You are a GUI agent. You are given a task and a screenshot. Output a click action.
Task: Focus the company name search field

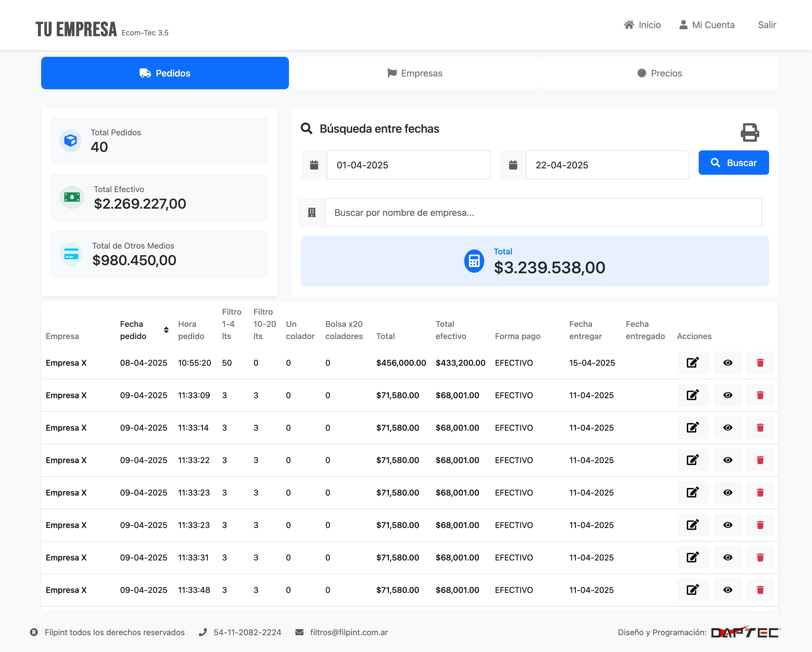[x=543, y=212]
